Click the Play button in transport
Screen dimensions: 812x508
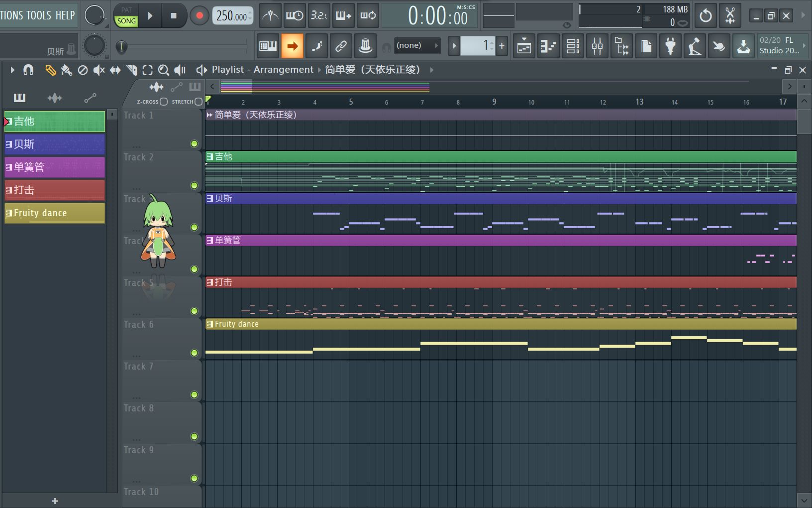coord(150,16)
